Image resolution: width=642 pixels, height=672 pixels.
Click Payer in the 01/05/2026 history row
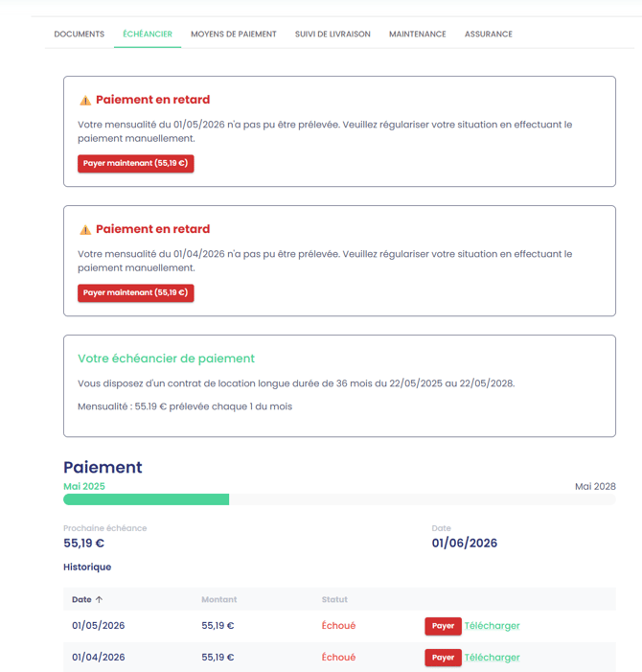point(443,626)
